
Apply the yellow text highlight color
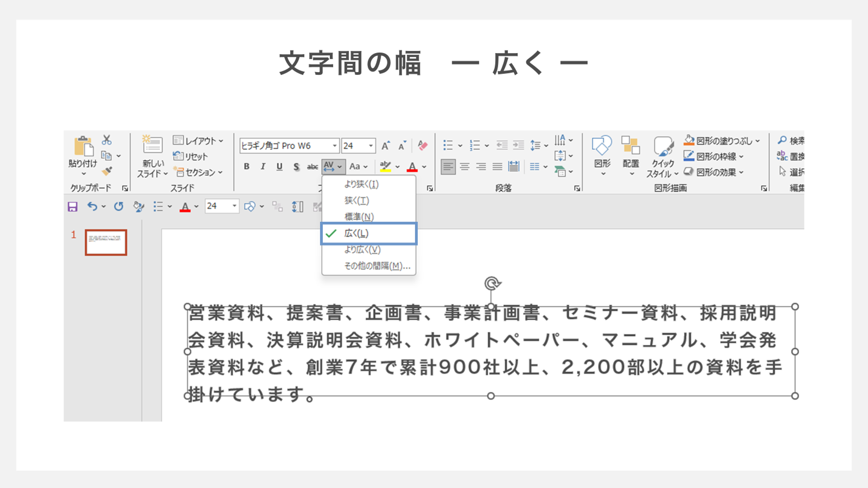[x=385, y=167]
